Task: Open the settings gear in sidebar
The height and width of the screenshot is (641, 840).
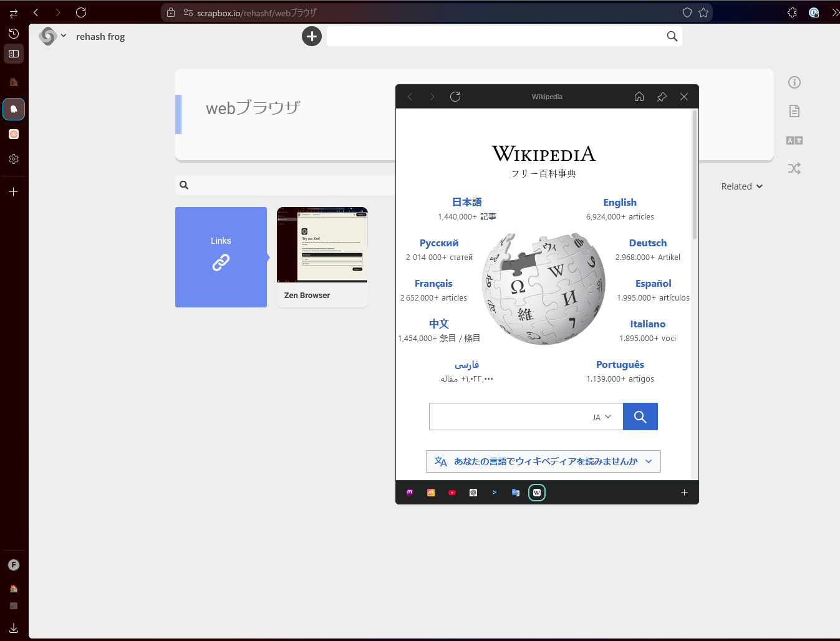Action: [14, 159]
